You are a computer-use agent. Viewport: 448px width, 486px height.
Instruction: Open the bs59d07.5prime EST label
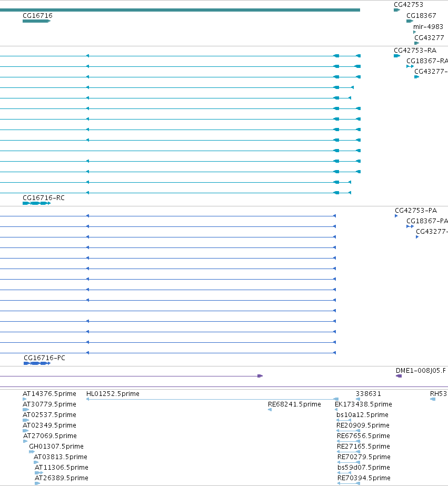tap(363, 468)
